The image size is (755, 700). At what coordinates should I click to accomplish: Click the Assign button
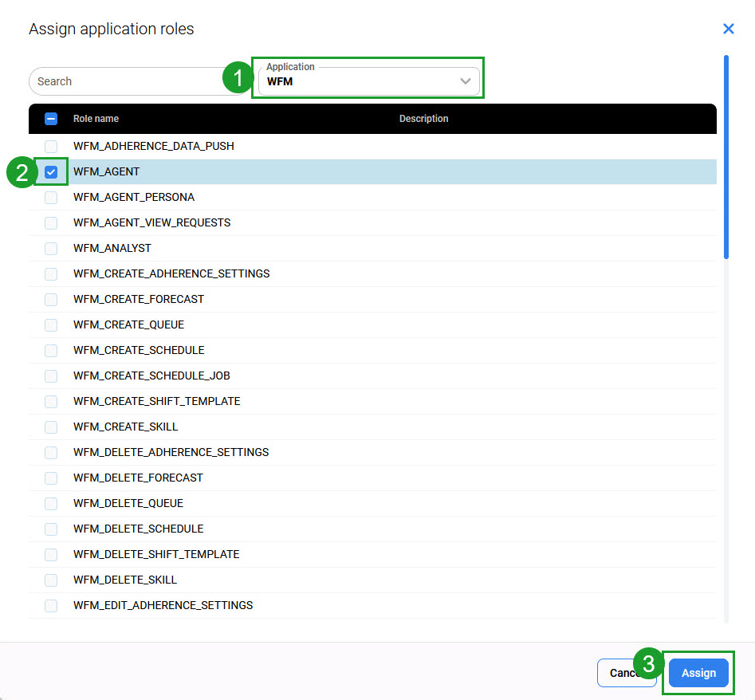pos(698,673)
